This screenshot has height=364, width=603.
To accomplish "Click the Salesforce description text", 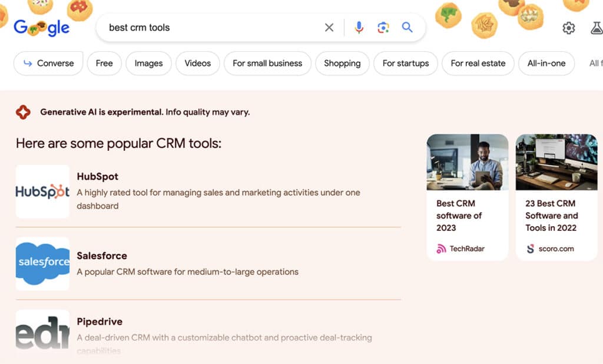I will (188, 272).
